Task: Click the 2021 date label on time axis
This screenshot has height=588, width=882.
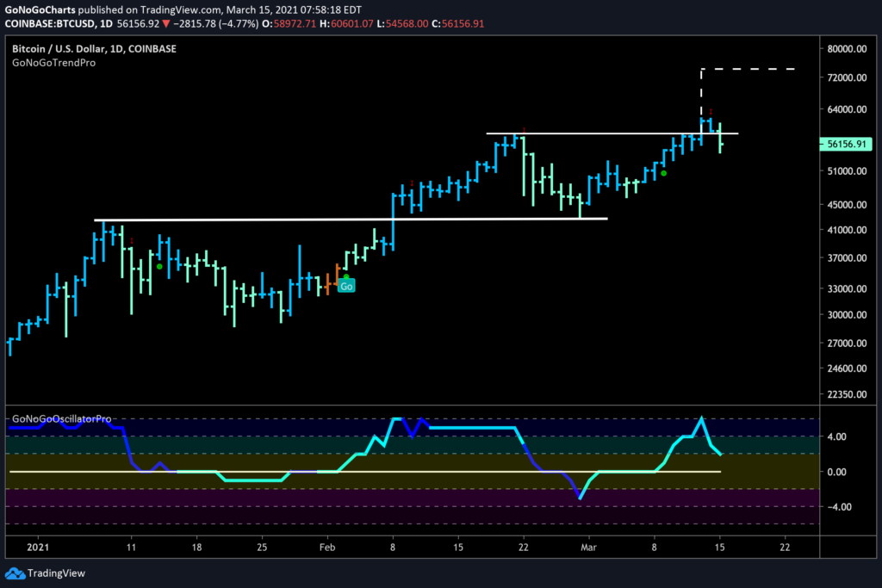Action: pos(38,547)
